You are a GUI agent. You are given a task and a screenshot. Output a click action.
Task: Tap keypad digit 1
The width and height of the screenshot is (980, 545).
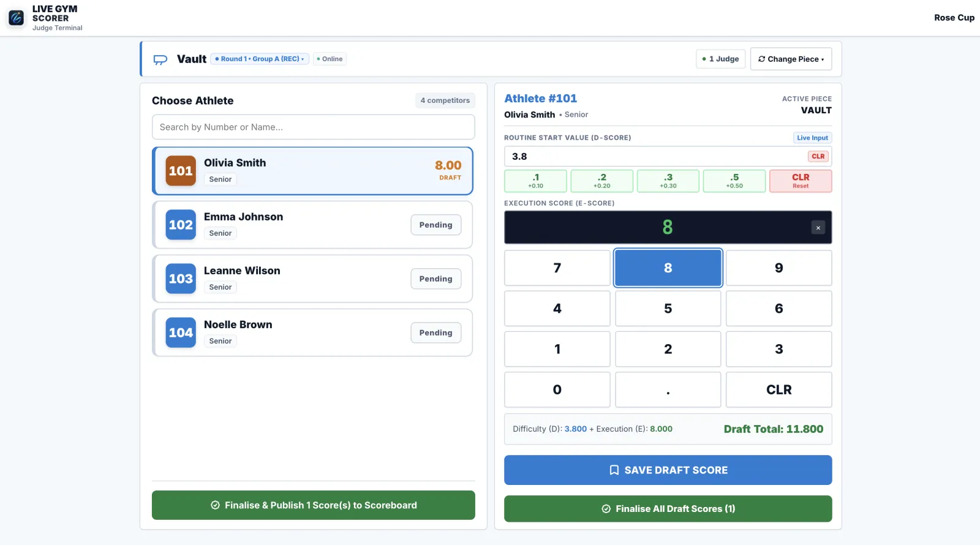(557, 349)
